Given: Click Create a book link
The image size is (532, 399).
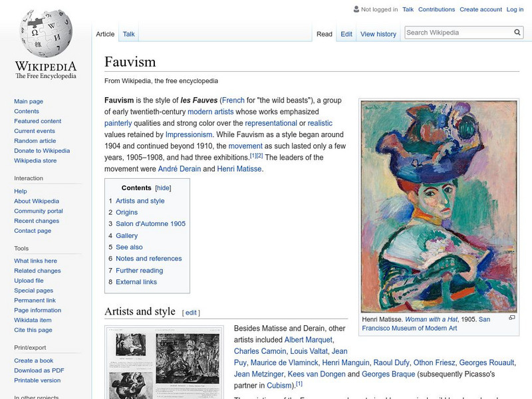Looking at the screenshot, I should pyautogui.click(x=34, y=360).
